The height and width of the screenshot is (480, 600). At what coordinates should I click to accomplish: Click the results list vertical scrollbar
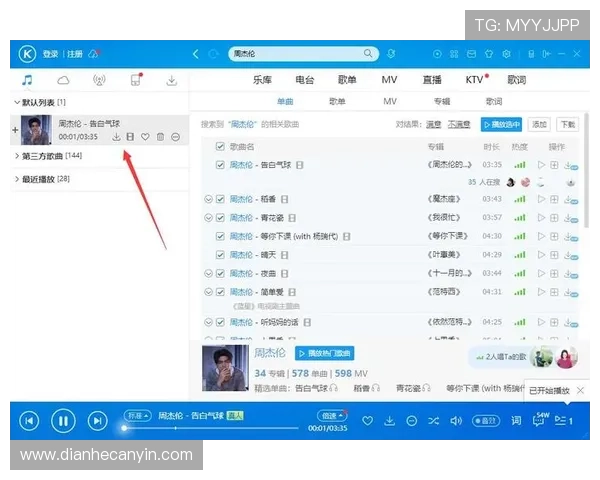coord(586,170)
